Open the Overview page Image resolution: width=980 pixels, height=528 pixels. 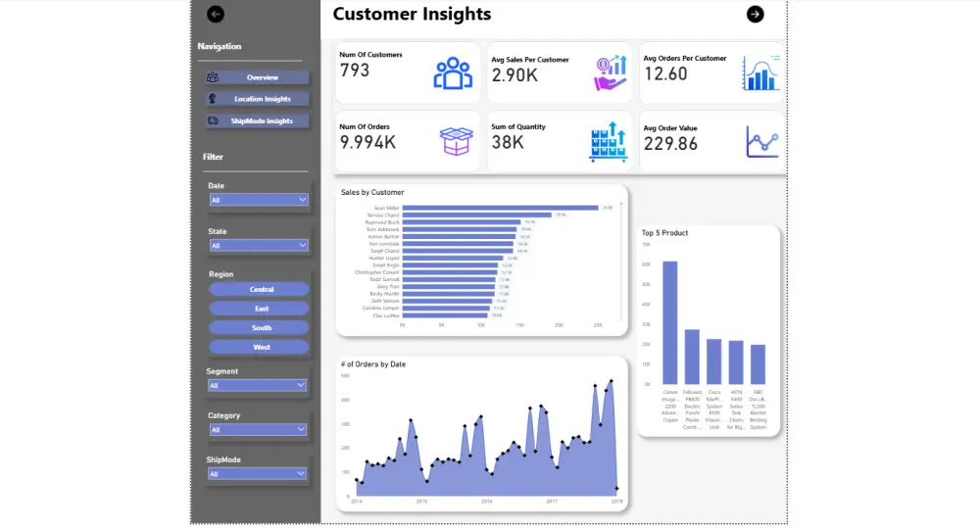[258, 77]
